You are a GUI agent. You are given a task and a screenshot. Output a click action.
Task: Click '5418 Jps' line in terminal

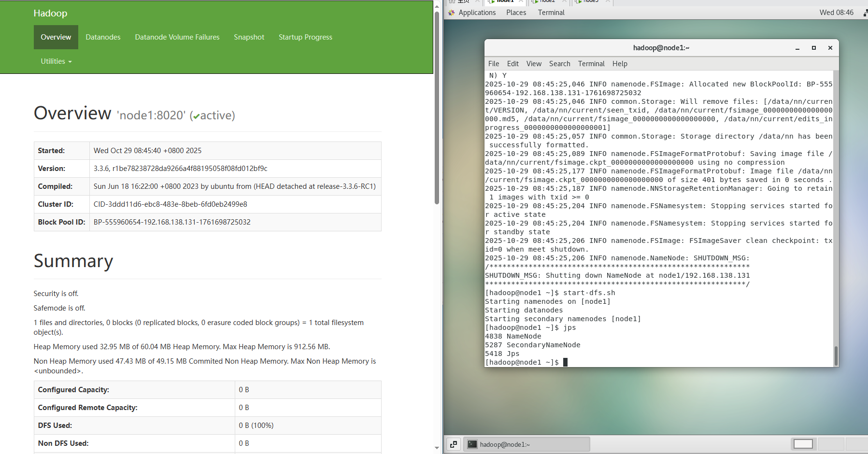click(x=502, y=354)
